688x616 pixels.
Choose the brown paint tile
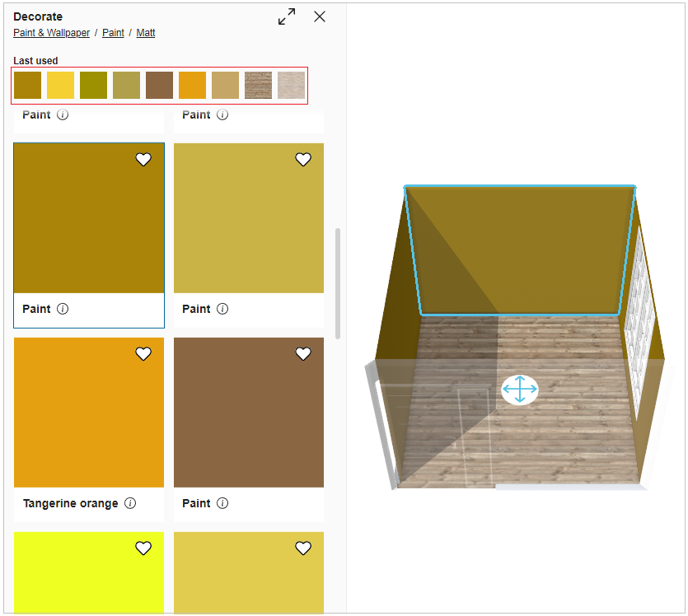coord(249,412)
